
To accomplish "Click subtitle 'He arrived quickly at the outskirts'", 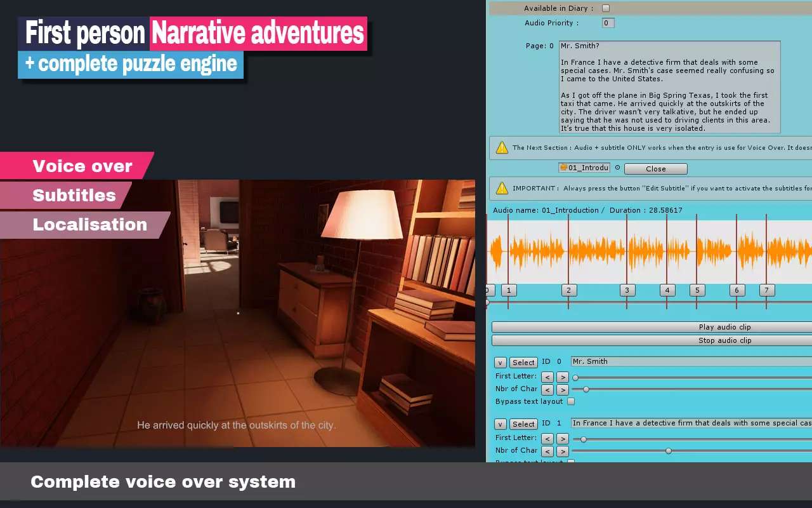I will [237, 425].
